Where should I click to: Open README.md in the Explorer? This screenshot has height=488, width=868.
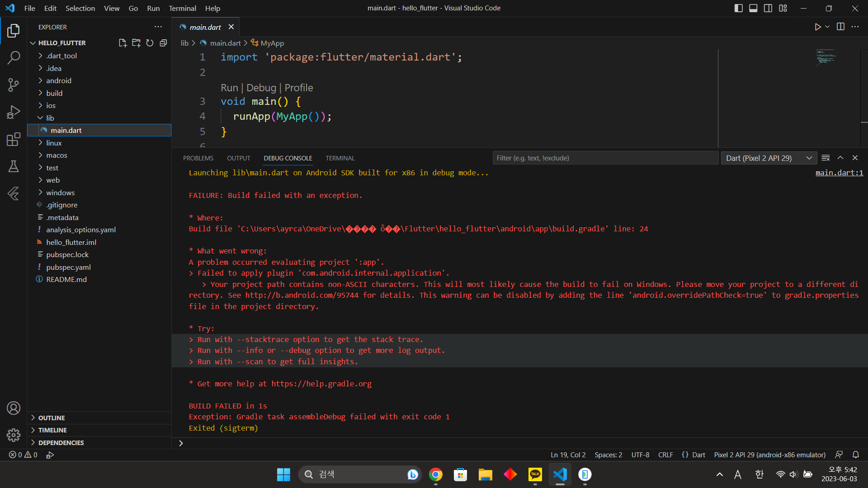click(99, 279)
